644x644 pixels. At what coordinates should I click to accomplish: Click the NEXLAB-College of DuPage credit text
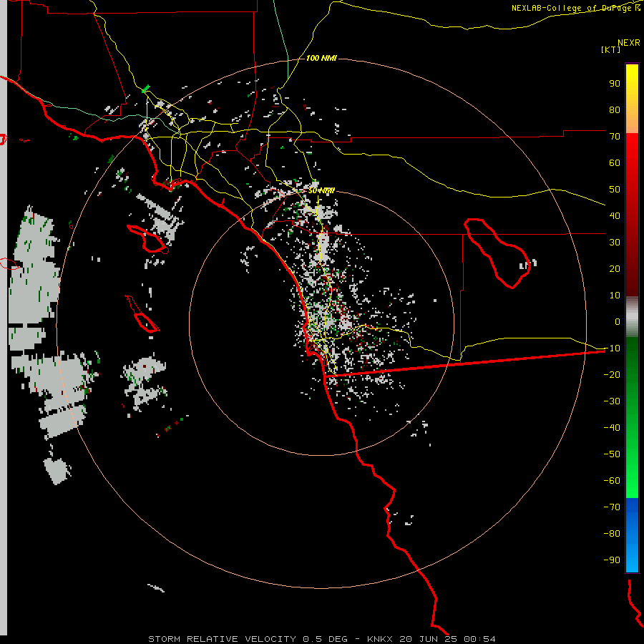pos(572,8)
